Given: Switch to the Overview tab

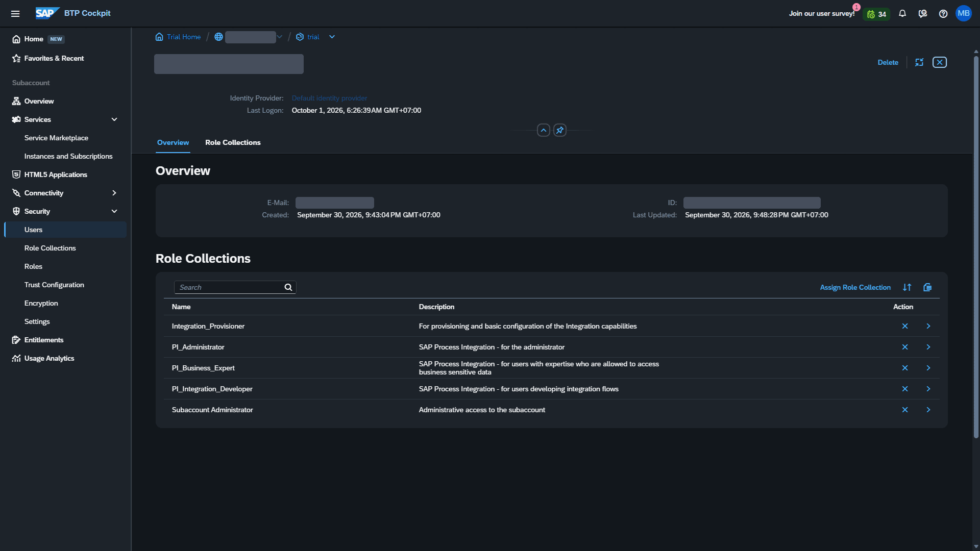Looking at the screenshot, I should coord(173,142).
